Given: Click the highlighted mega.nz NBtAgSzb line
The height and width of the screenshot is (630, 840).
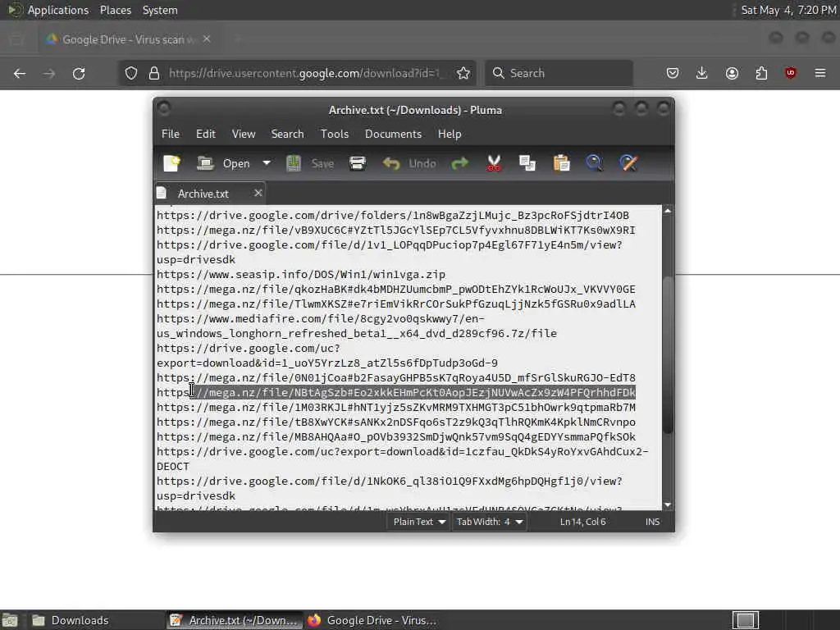Looking at the screenshot, I should coord(396,393).
